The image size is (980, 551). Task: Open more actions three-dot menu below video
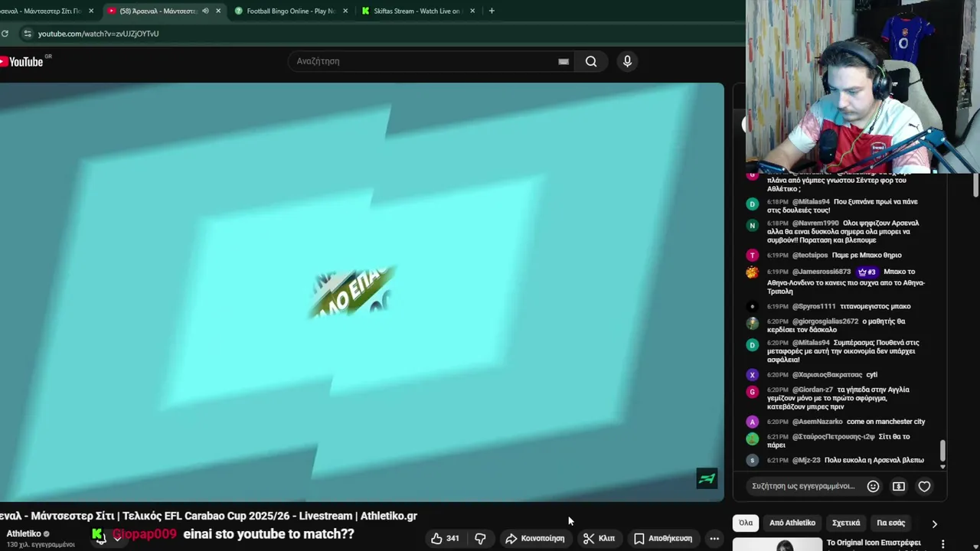click(x=714, y=538)
